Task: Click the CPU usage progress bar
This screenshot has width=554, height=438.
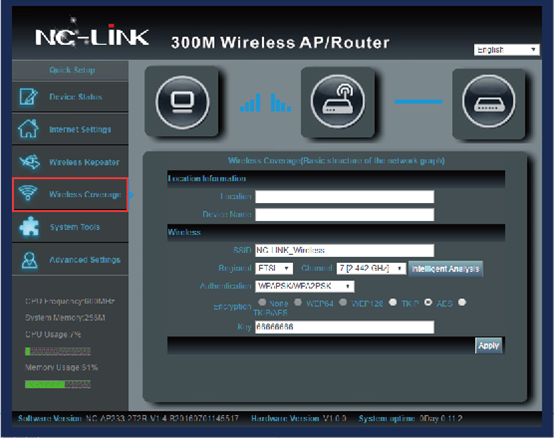Action: [58, 351]
